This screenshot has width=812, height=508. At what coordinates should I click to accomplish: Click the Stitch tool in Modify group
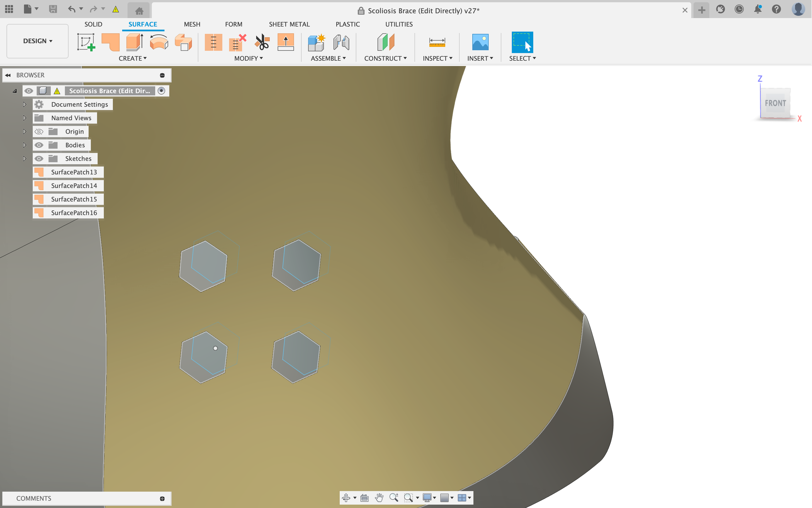(x=213, y=42)
